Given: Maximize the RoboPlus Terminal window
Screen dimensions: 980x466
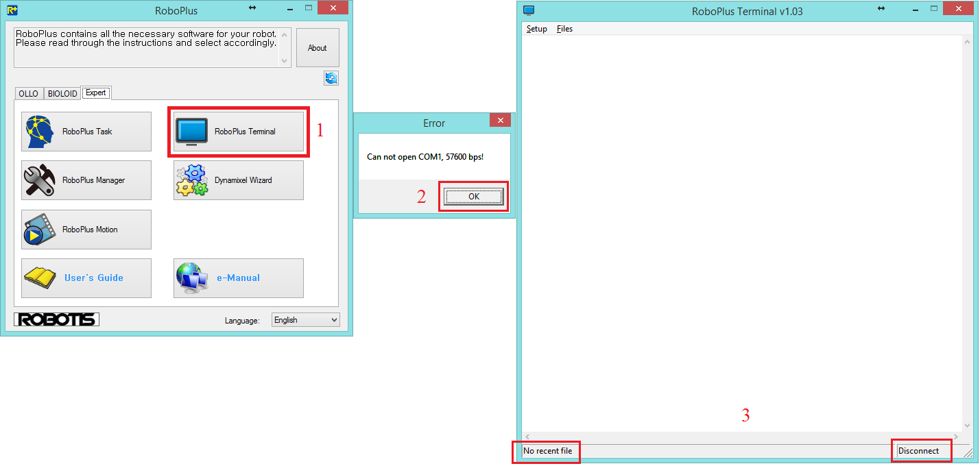Looking at the screenshot, I should click(x=933, y=8).
